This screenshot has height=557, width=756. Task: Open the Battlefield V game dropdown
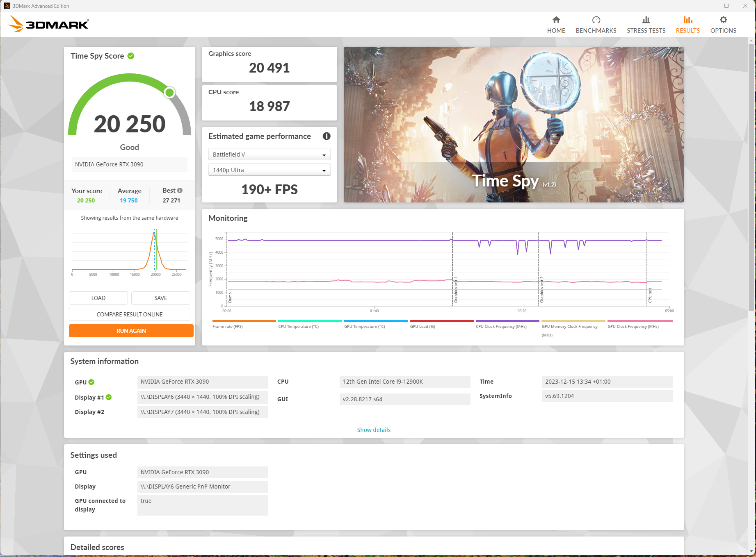pos(270,155)
